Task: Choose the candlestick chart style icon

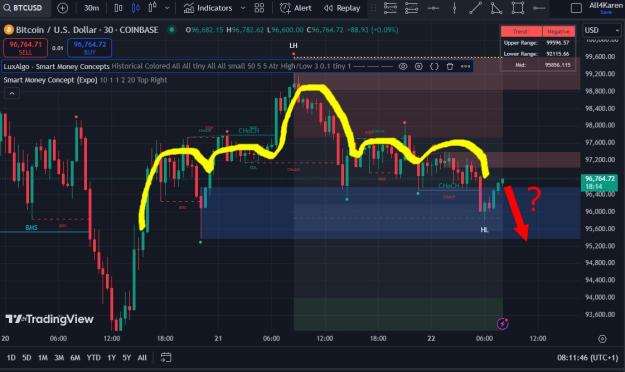Action: point(136,8)
